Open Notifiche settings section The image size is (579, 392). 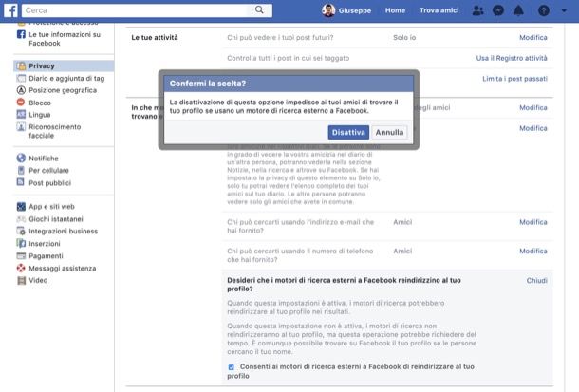(44, 158)
